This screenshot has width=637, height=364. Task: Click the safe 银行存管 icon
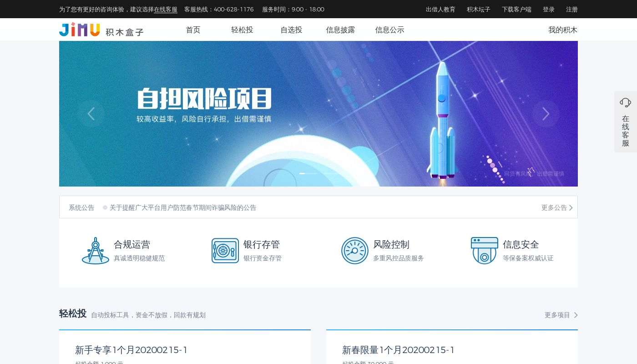click(225, 251)
